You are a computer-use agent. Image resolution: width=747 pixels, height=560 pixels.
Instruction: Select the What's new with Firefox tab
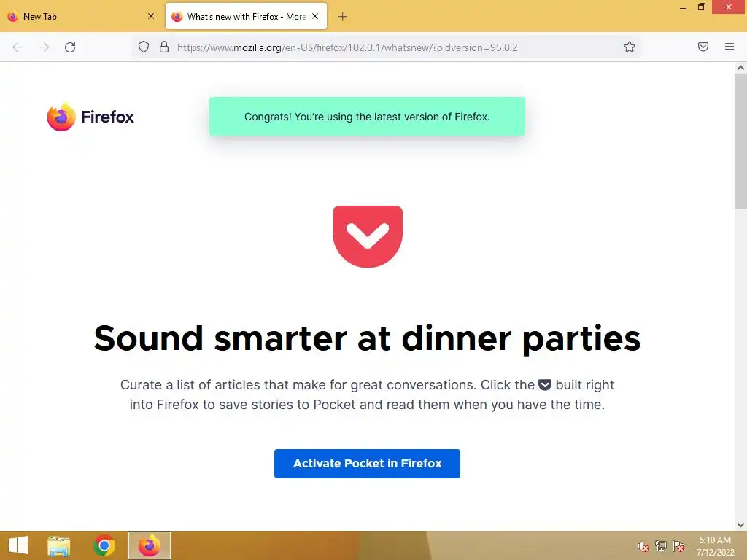coord(247,16)
